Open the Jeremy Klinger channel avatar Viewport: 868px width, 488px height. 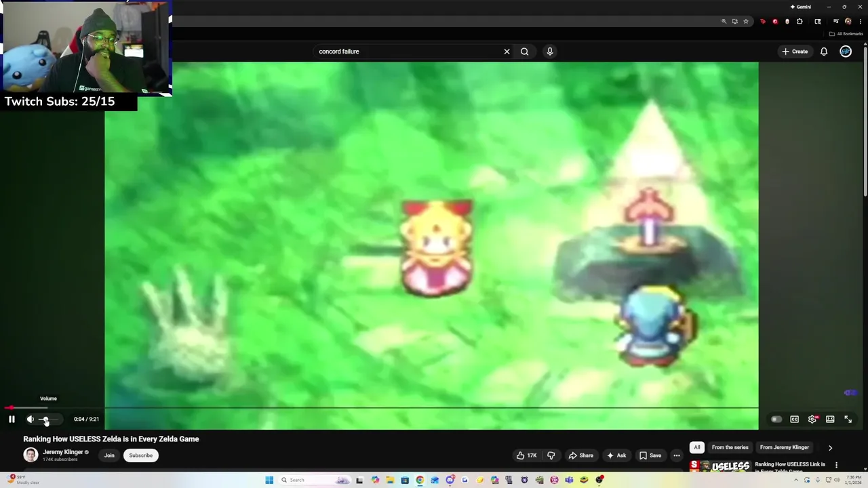point(31,455)
